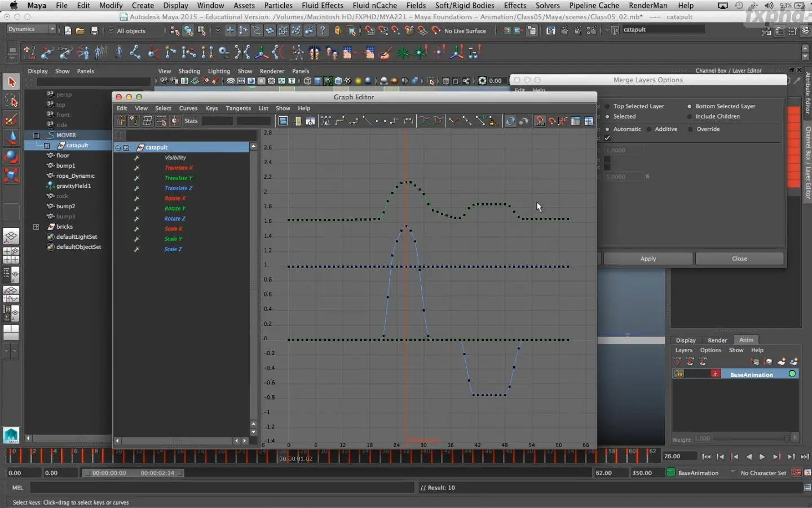
Task: Click the Spline tangents icon in Graph Editor
Action: tap(340, 121)
